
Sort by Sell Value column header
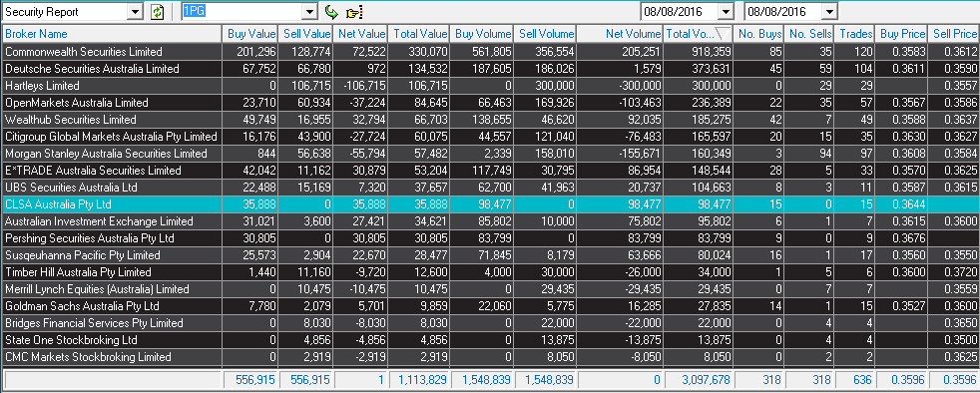[305, 34]
